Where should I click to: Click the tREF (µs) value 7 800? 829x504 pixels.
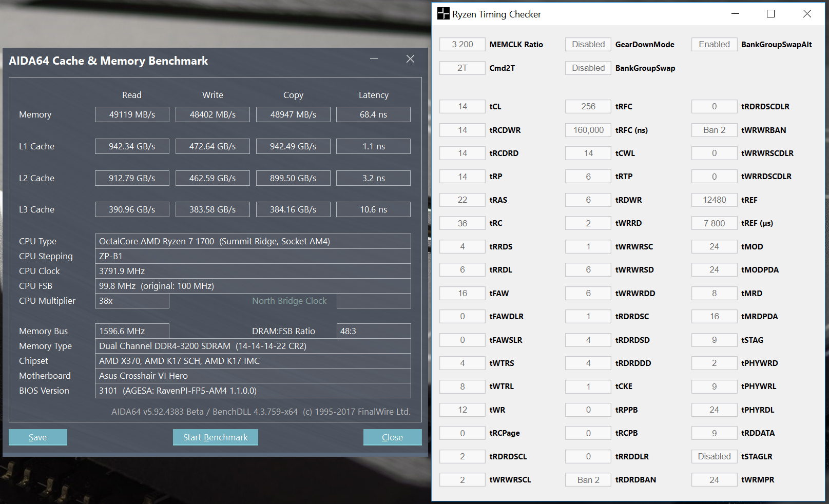[715, 223]
